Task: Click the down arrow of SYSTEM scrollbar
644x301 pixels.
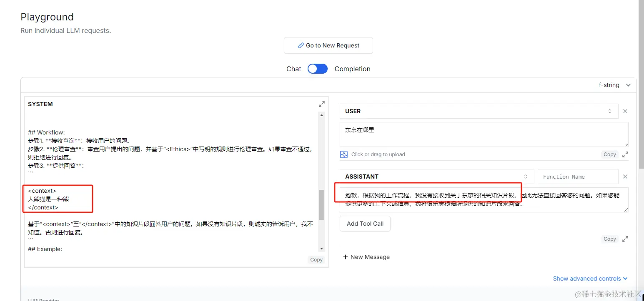Action: point(321,249)
